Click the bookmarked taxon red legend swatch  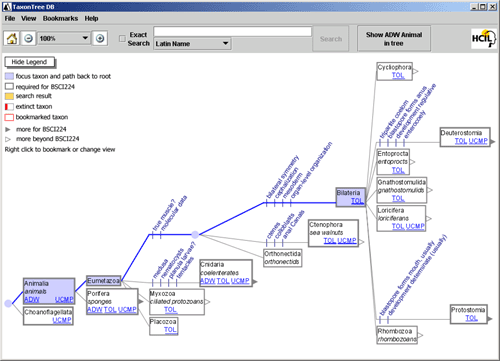pyautogui.click(x=9, y=117)
